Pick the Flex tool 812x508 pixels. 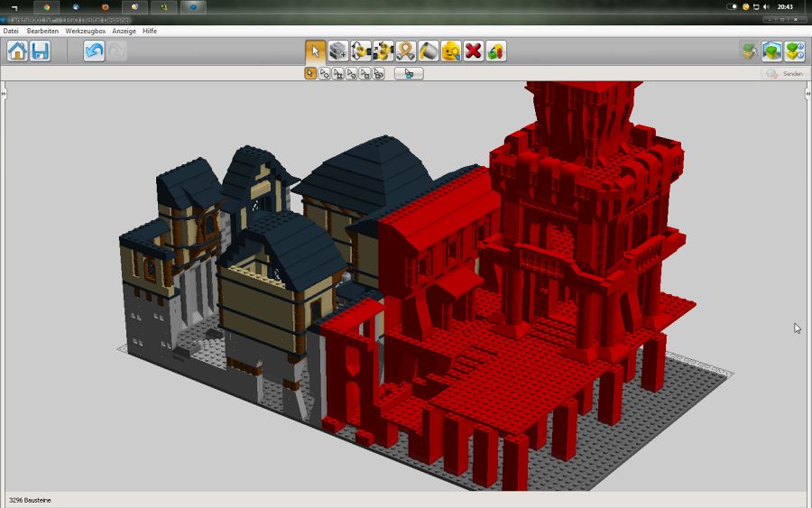406,51
